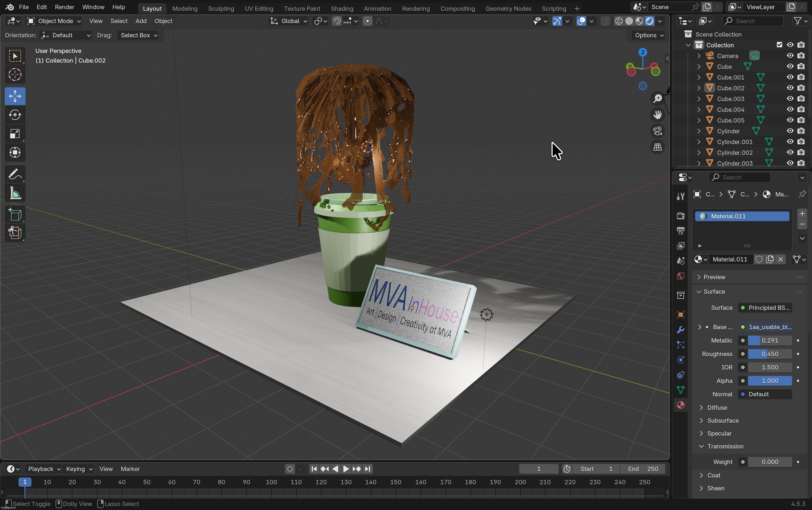Jump to the last frame
Screen dimensions: 812x510
[x=368, y=469]
